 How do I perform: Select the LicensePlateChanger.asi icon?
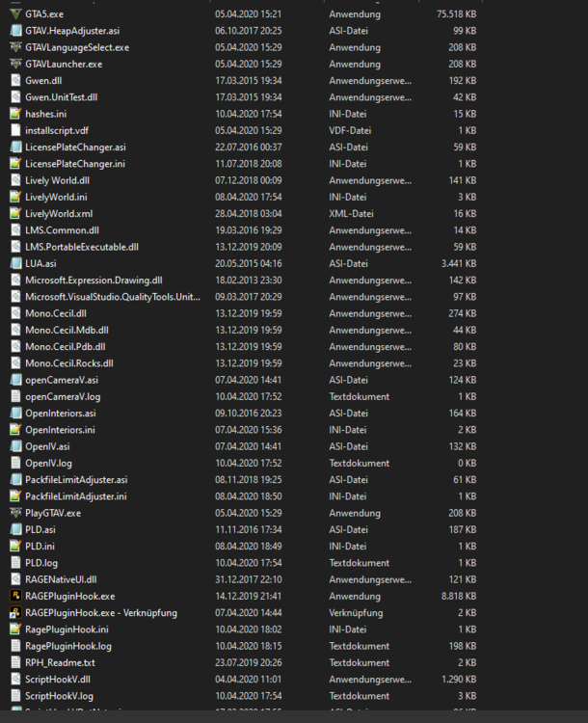point(15,147)
